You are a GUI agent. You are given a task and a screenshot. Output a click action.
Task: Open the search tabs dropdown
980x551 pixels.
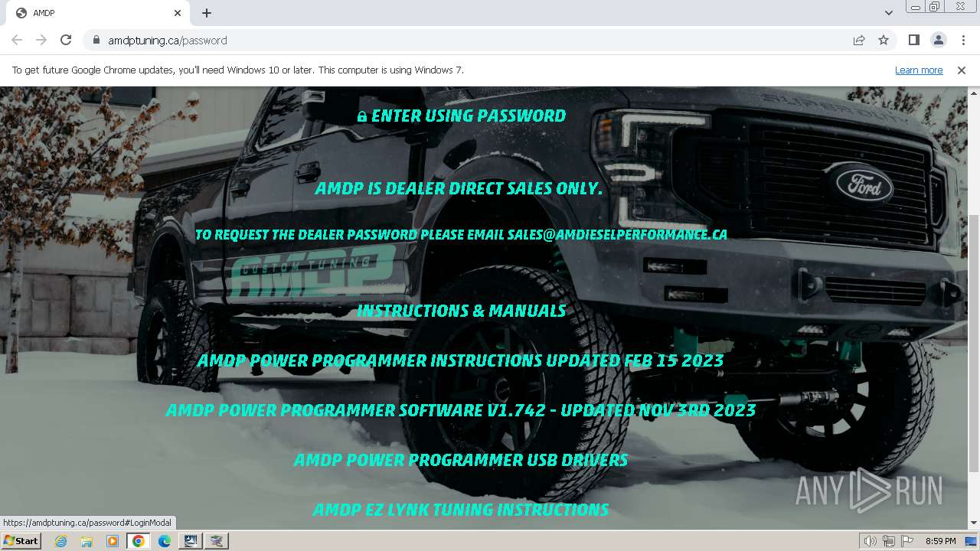(888, 12)
